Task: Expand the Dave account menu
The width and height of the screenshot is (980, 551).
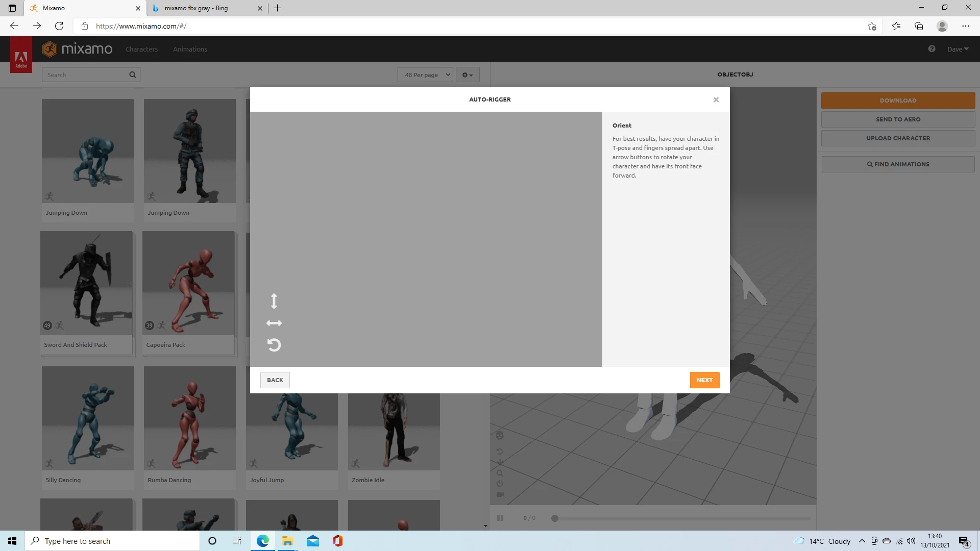Action: coord(958,49)
